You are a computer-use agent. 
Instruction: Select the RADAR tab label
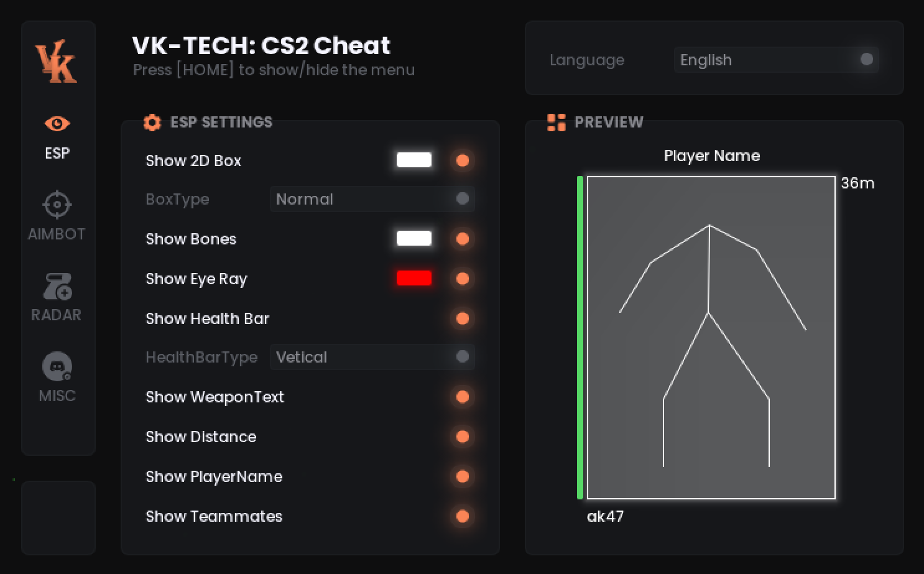click(x=57, y=315)
